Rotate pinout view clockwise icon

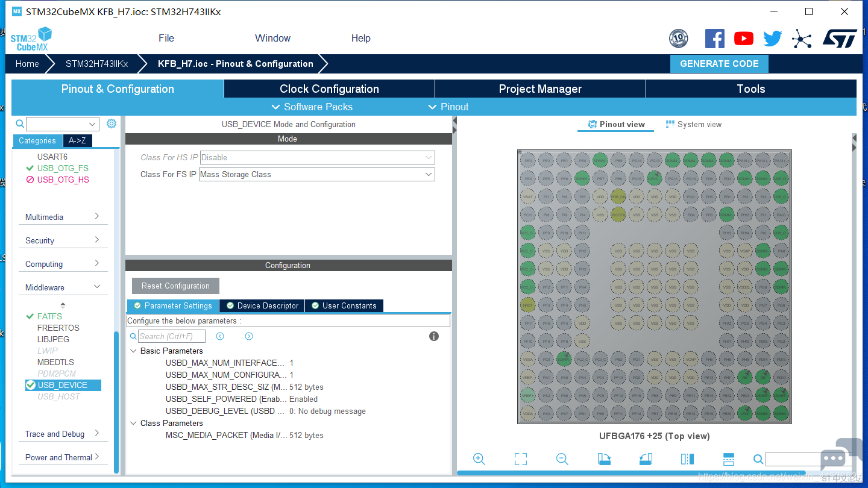(604, 459)
